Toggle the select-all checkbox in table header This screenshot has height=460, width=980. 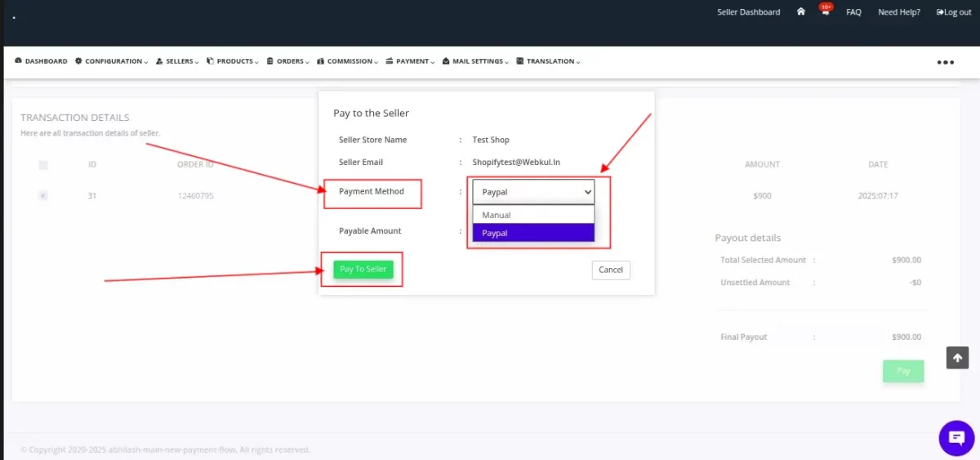tap(43, 165)
